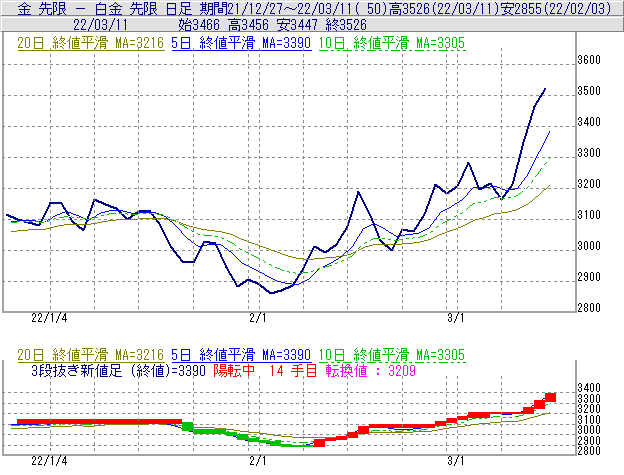Click the 3/1 date label under top chart
Viewport: 624px width, 475px height.
click(456, 318)
